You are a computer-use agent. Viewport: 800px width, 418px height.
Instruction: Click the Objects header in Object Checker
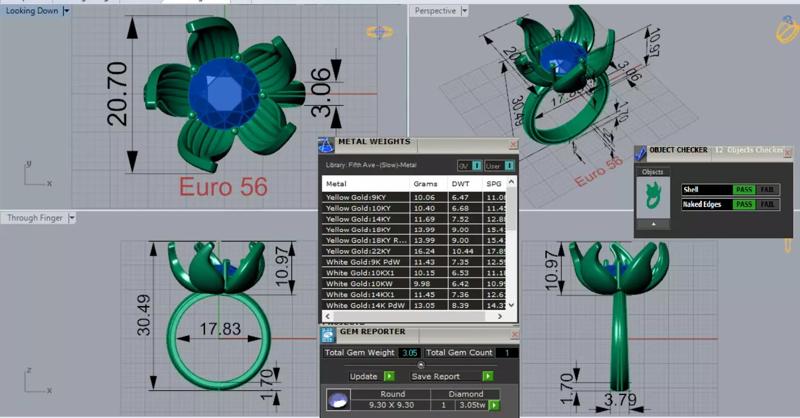click(653, 172)
